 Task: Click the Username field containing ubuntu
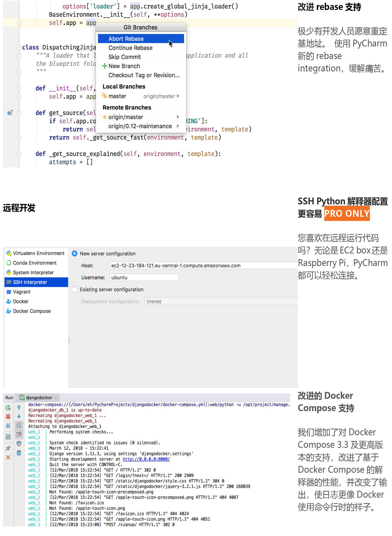tap(144, 277)
